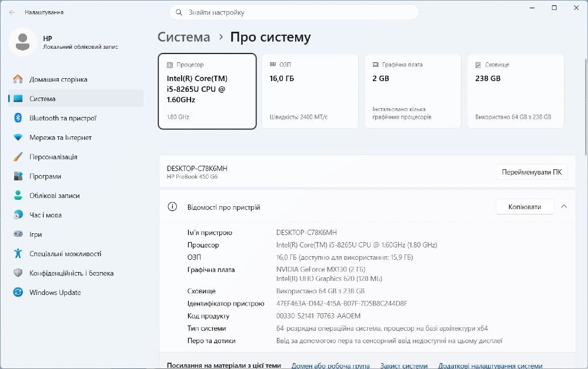Click the vertical scrollbar on right
The height and width of the screenshot is (369, 588).
[586, 107]
